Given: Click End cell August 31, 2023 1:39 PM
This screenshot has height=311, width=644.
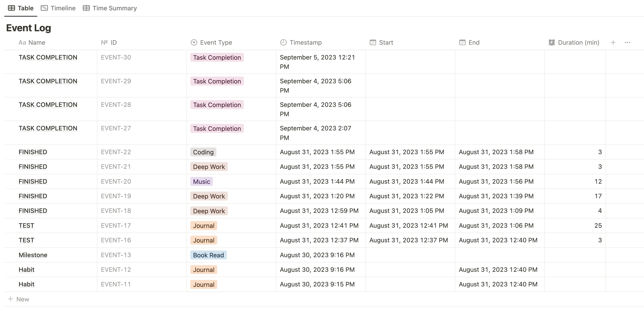Looking at the screenshot, I should pos(496,196).
